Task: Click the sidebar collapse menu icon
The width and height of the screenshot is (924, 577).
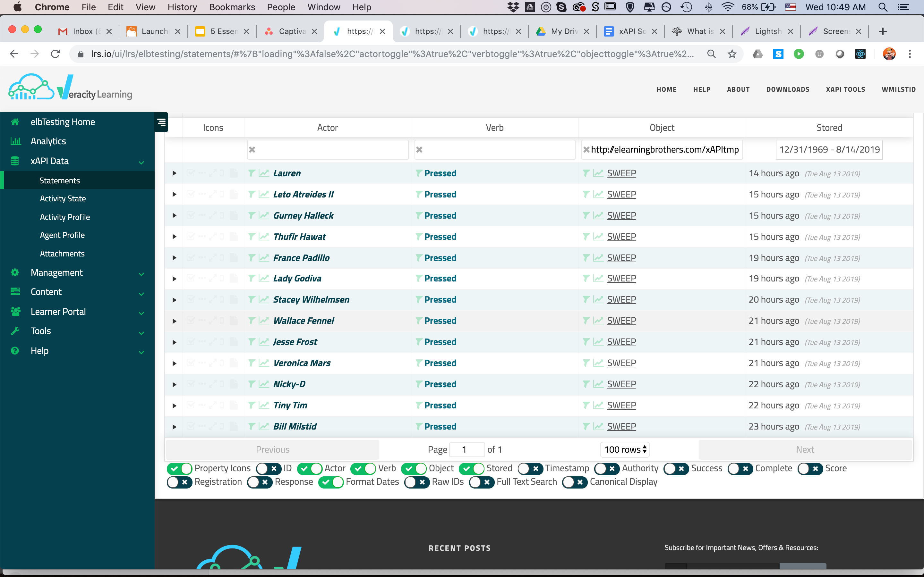Action: click(161, 122)
